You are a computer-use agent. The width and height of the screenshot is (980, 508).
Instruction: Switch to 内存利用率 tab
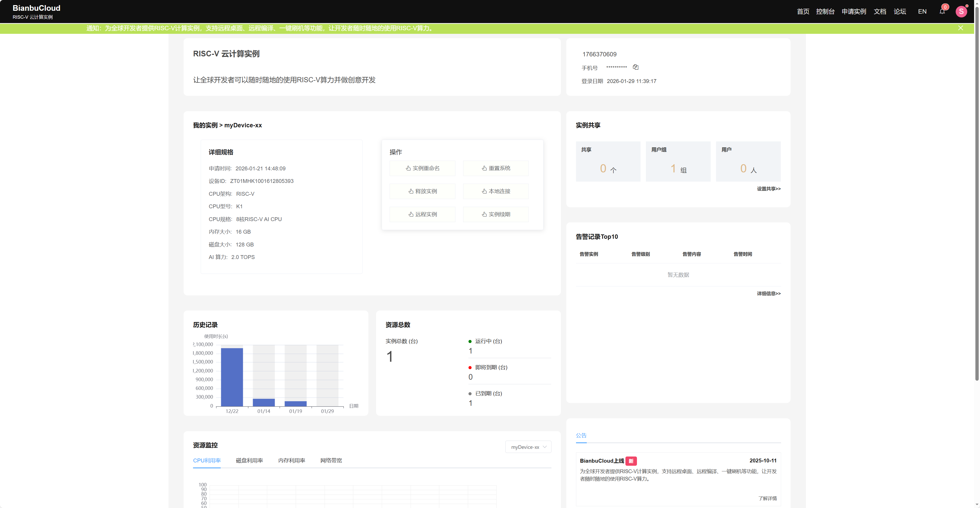coord(291,460)
